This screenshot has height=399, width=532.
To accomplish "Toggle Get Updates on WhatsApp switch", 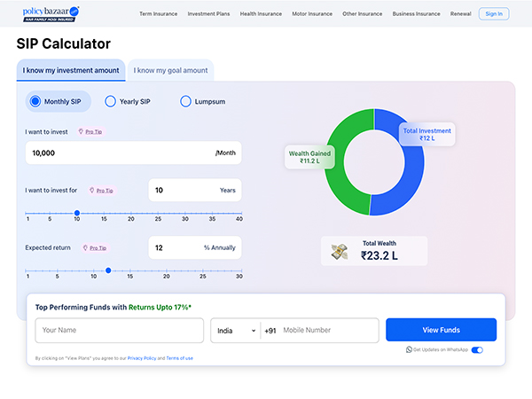I will (x=478, y=350).
